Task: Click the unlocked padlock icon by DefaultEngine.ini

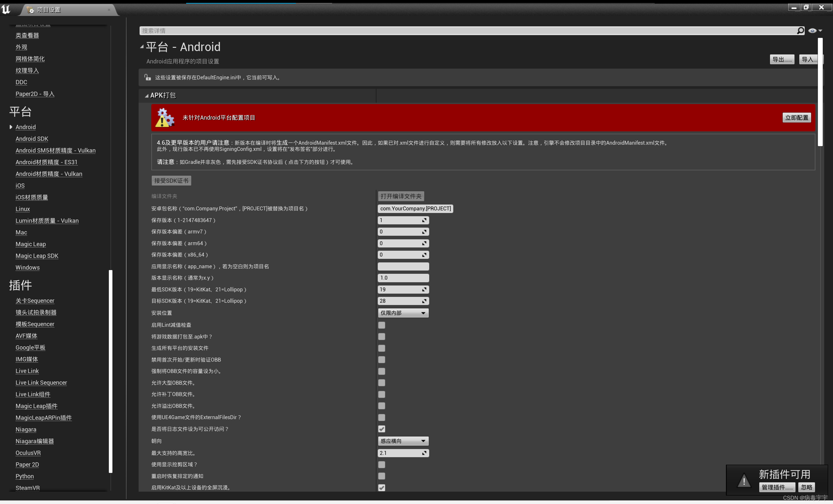Action: (147, 77)
